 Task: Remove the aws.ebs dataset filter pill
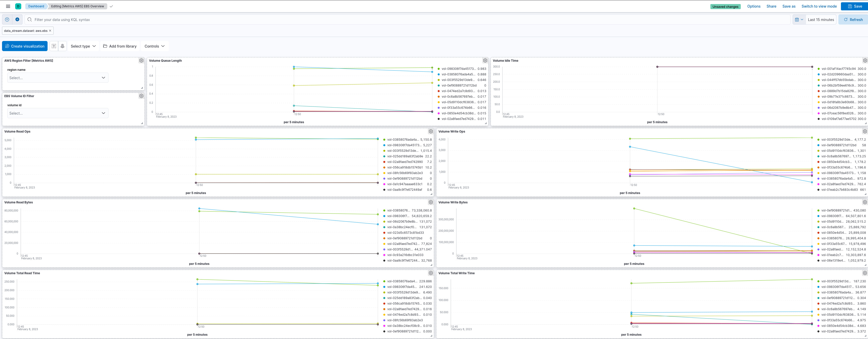[x=50, y=31]
